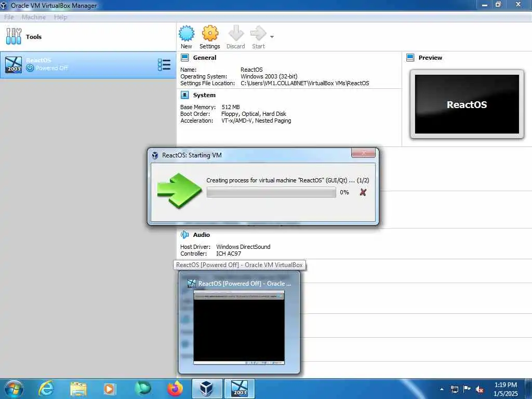Viewport: 532px width, 399px height.
Task: Restore down the VirtualBox Manager window
Action: pyautogui.click(x=498, y=5)
